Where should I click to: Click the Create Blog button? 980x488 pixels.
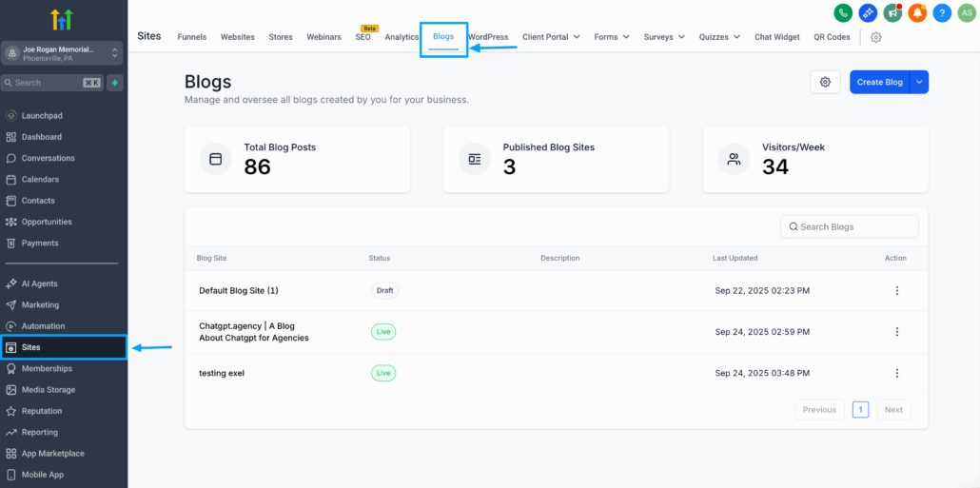879,82
